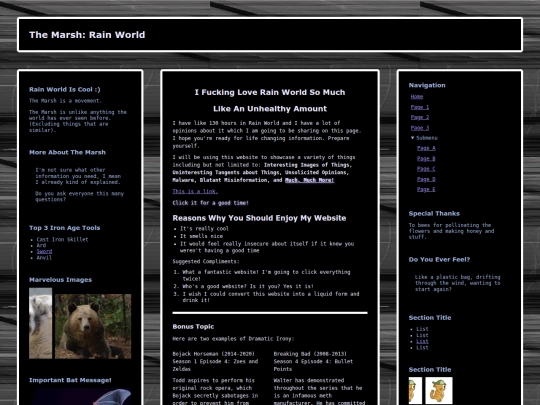The height and width of the screenshot is (405, 540).
Task: Open submenu Page A link
Action: point(426,148)
